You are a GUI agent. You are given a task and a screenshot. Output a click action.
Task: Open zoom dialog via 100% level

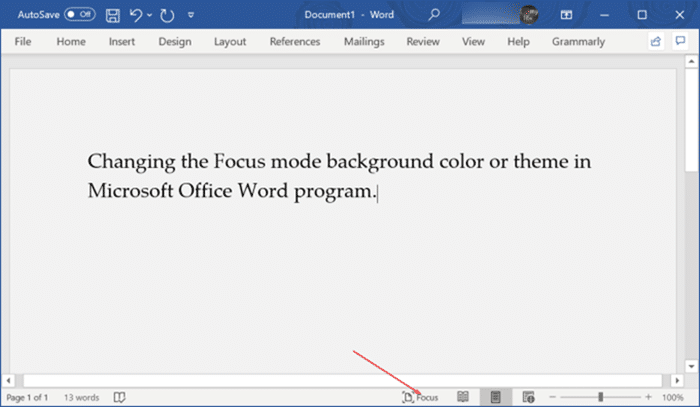672,397
